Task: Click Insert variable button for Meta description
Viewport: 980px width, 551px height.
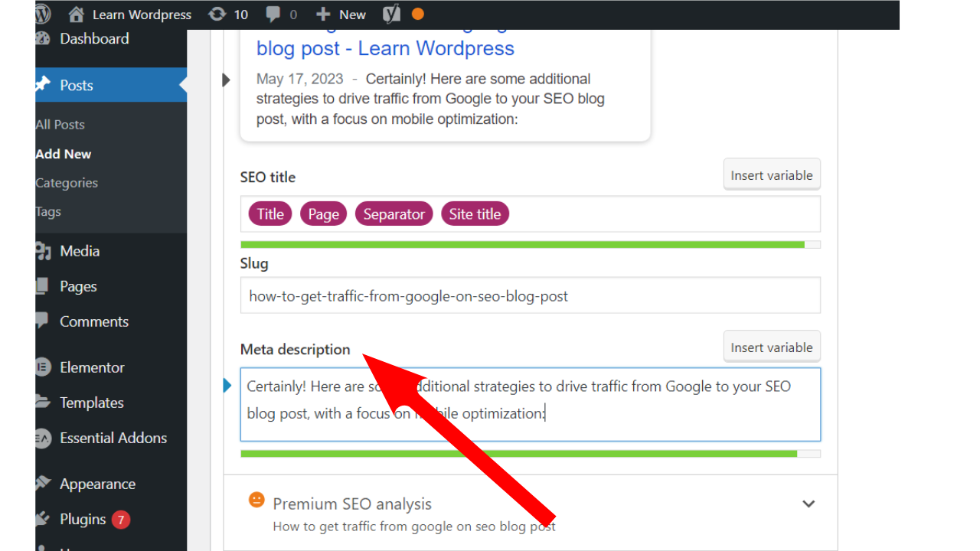Action: [x=772, y=347]
